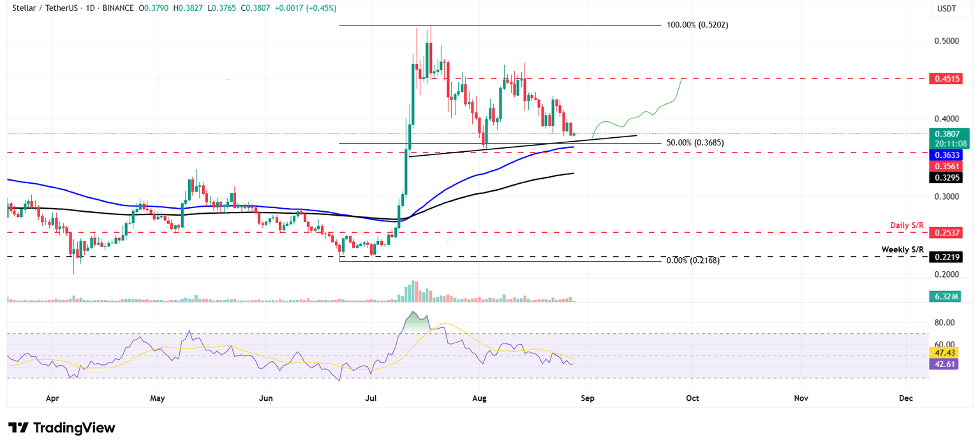Click the Sep marker on time axis
The width and height of the screenshot is (980, 448).
(587, 398)
